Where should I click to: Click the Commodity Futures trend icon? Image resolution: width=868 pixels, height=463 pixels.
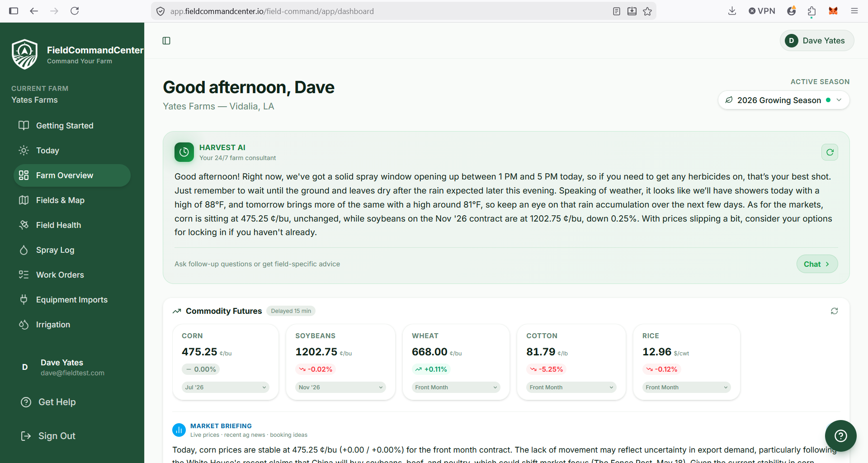177,311
